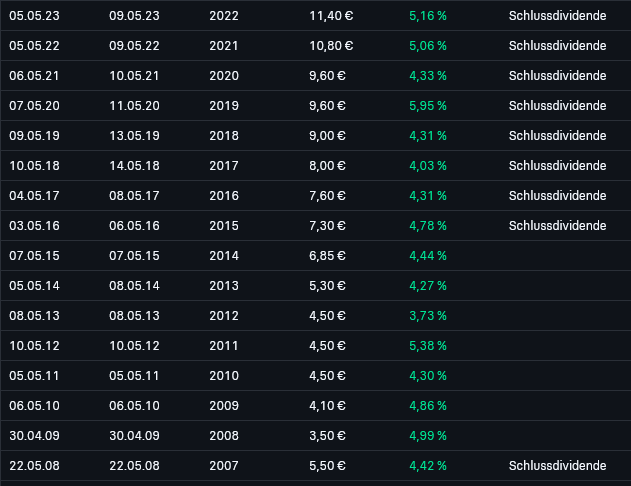The width and height of the screenshot is (631, 486).
Task: Click the fiscal year 2020 cell
Action: click(224, 76)
